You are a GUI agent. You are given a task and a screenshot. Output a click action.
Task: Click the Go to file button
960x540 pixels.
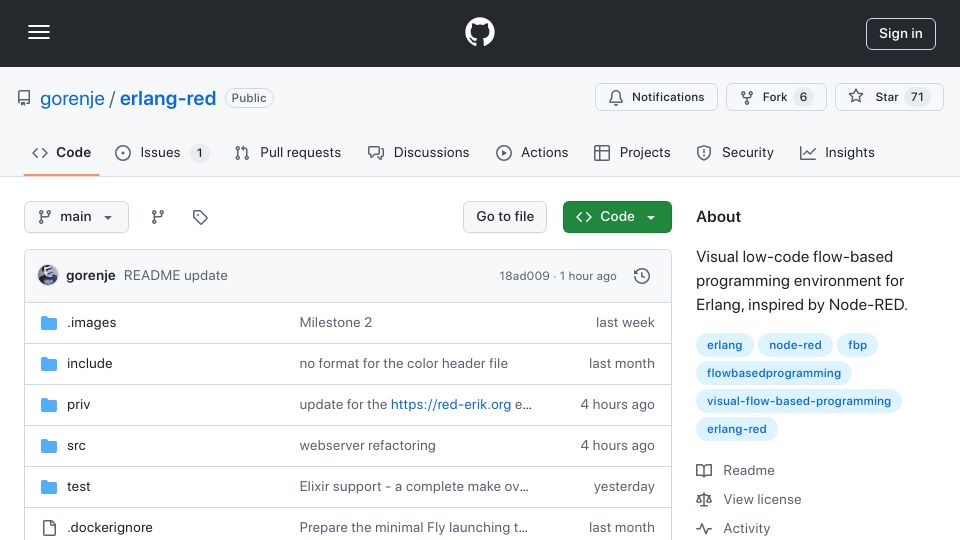coord(505,217)
